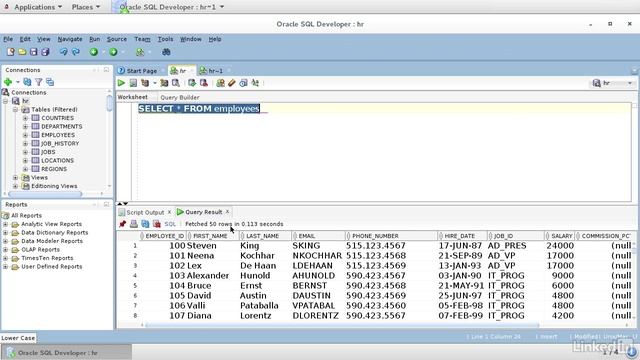Open the Tools menu

tap(165, 39)
